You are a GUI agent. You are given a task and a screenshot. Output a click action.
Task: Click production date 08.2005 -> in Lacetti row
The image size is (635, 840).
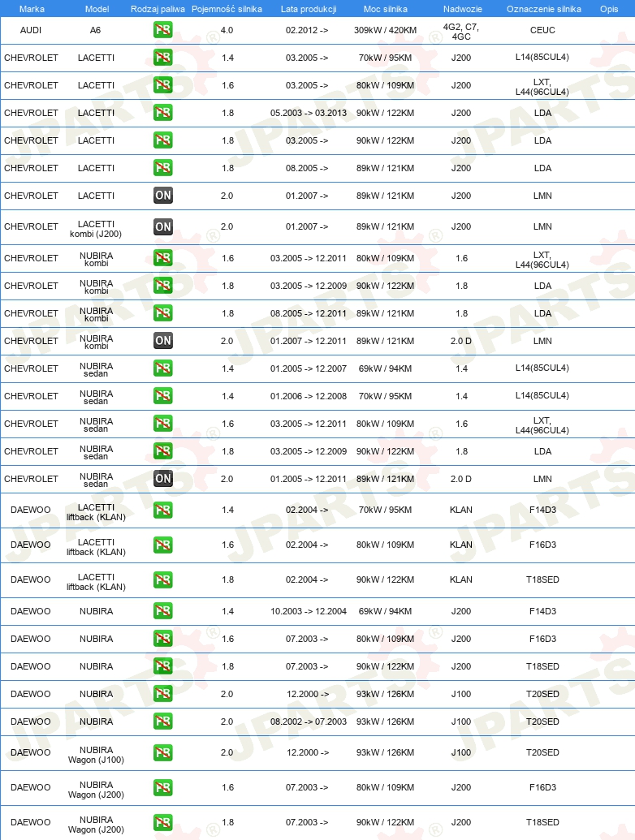(x=307, y=168)
